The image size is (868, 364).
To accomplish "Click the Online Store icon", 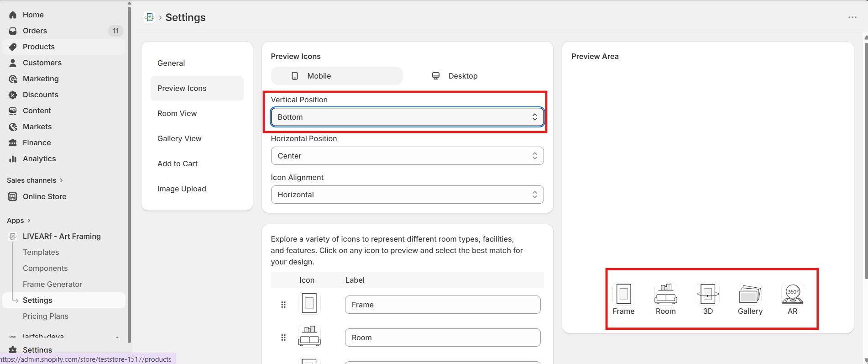I will click(13, 196).
